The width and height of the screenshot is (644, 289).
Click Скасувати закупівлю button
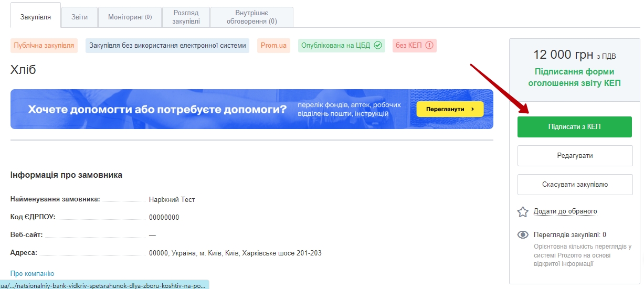[x=575, y=185]
